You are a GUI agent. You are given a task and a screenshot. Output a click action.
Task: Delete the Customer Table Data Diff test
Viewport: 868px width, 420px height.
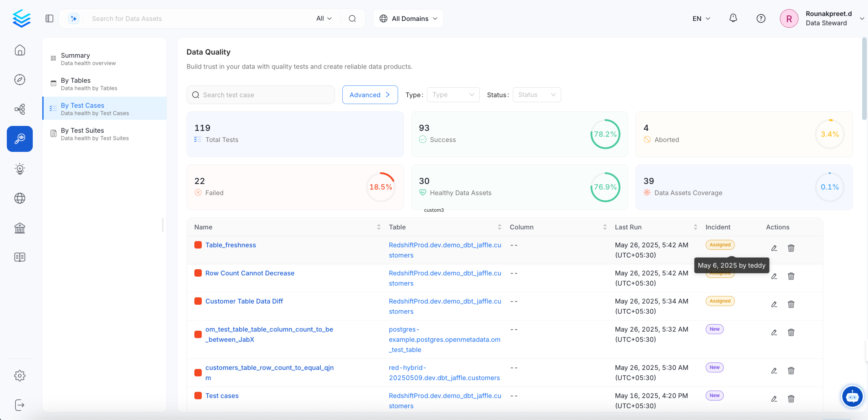pos(791,304)
